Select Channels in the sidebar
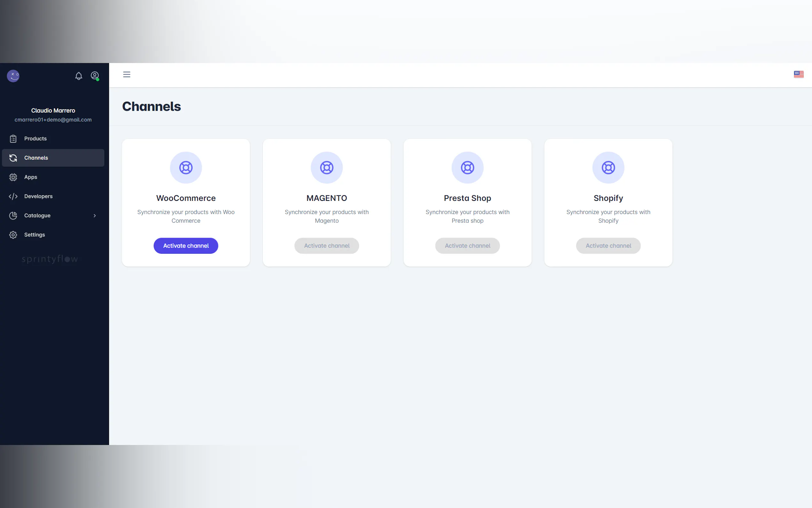Screen dimensions: 812x508 [36, 158]
